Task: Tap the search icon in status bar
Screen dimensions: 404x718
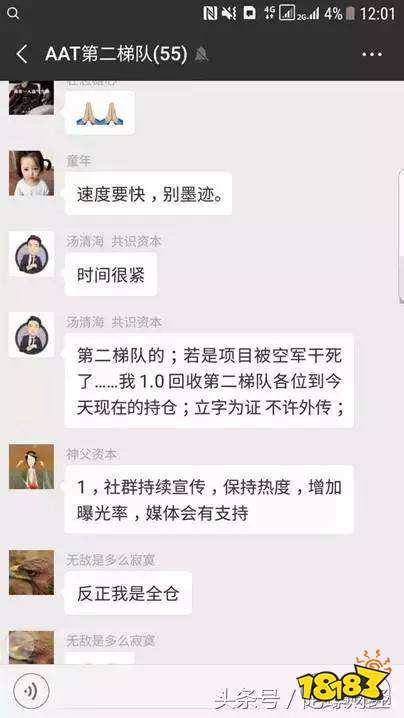Action: (13, 13)
